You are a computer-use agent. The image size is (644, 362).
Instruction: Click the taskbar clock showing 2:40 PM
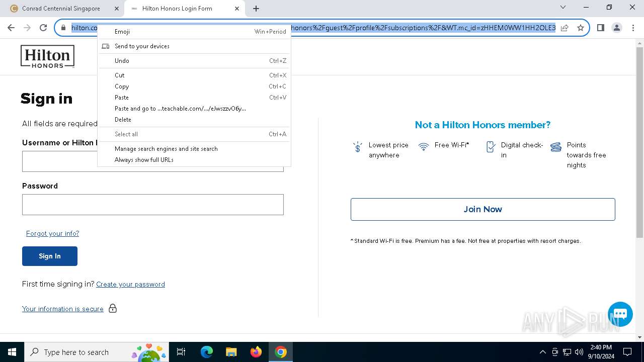click(x=600, y=352)
